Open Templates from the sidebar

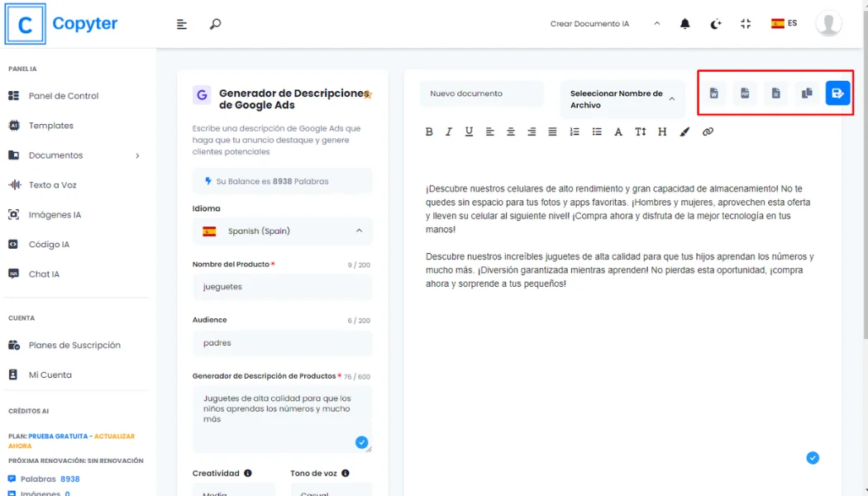51,126
